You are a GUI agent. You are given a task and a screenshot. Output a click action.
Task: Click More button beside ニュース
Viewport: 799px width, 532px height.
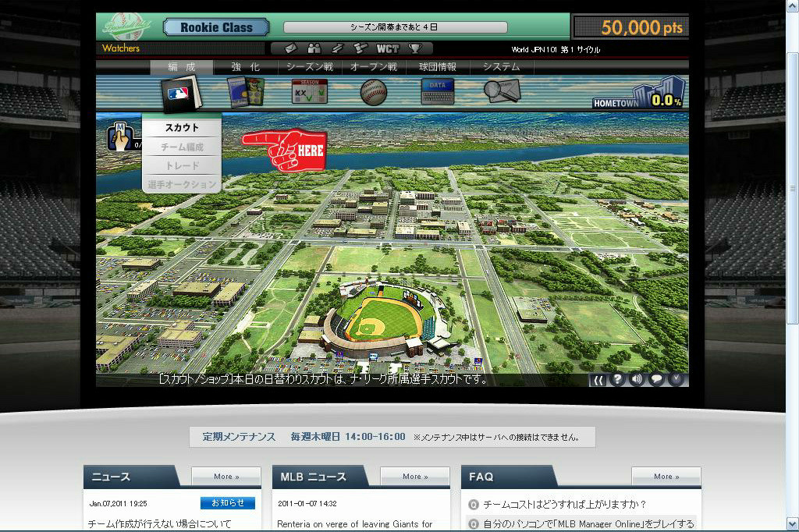pos(226,477)
